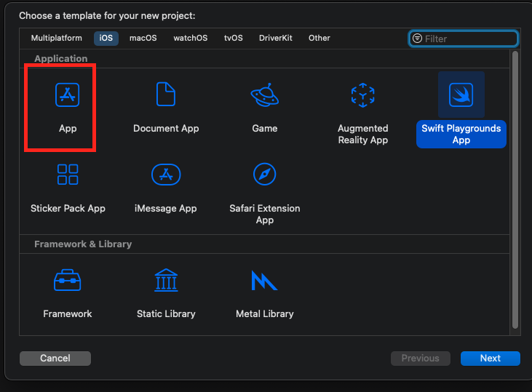Image resolution: width=532 pixels, height=392 pixels.
Task: Switch to the tvOS tab
Action: [234, 38]
